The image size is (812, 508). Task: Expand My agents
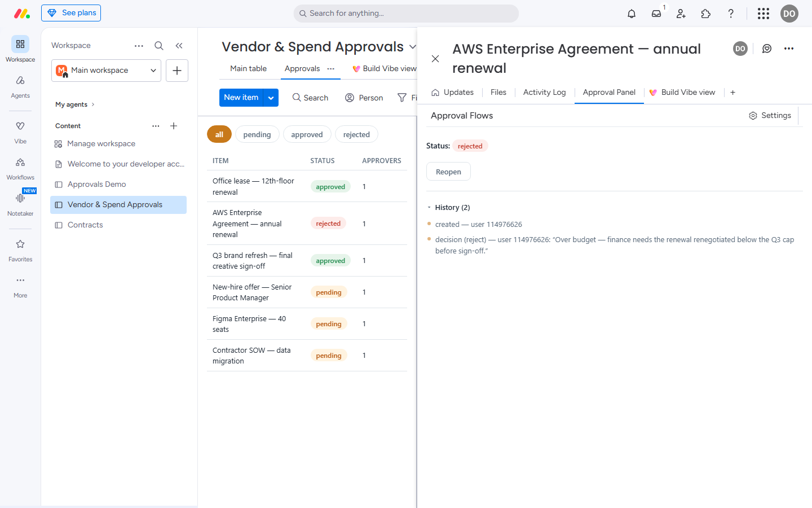coord(75,104)
